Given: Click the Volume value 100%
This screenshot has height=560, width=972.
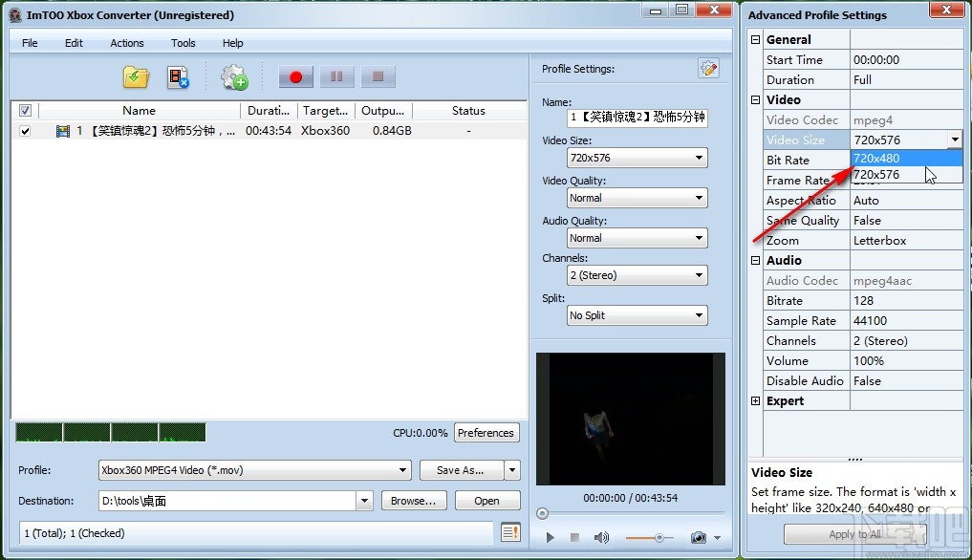Looking at the screenshot, I should [906, 361].
